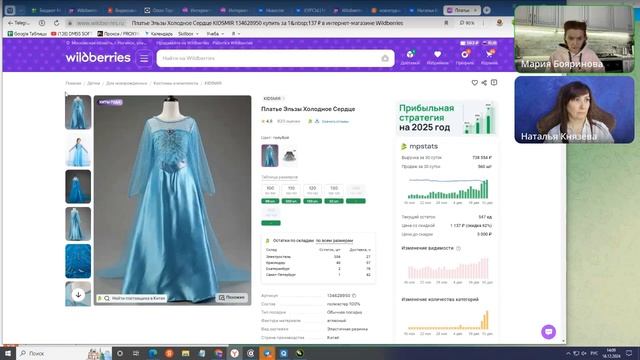
Task: Reload the page with the refresh icon
Action: pos(56,23)
